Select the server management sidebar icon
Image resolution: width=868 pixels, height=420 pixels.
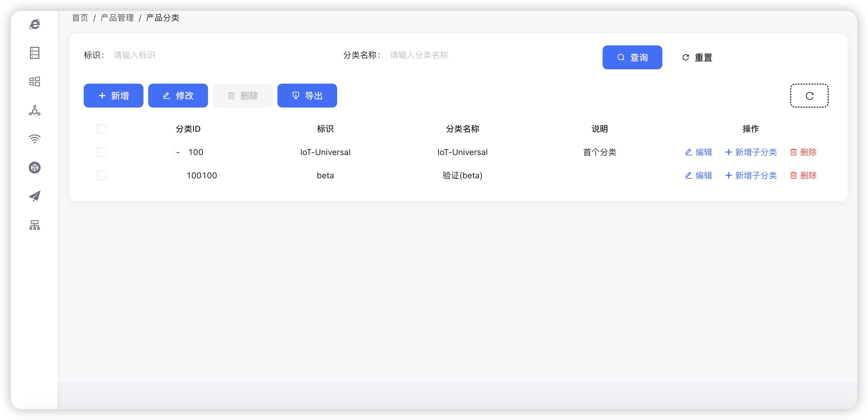coord(35,53)
